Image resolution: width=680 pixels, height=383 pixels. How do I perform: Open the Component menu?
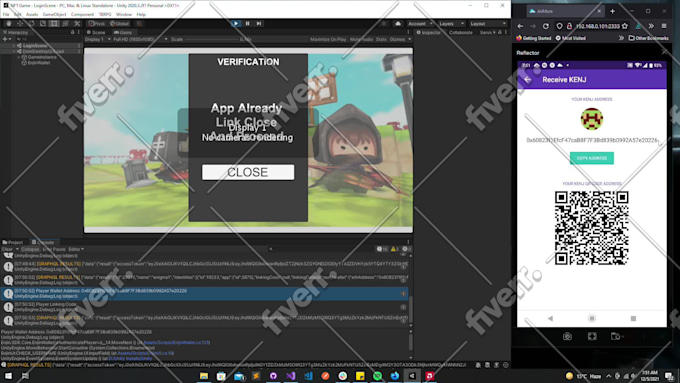pos(82,14)
